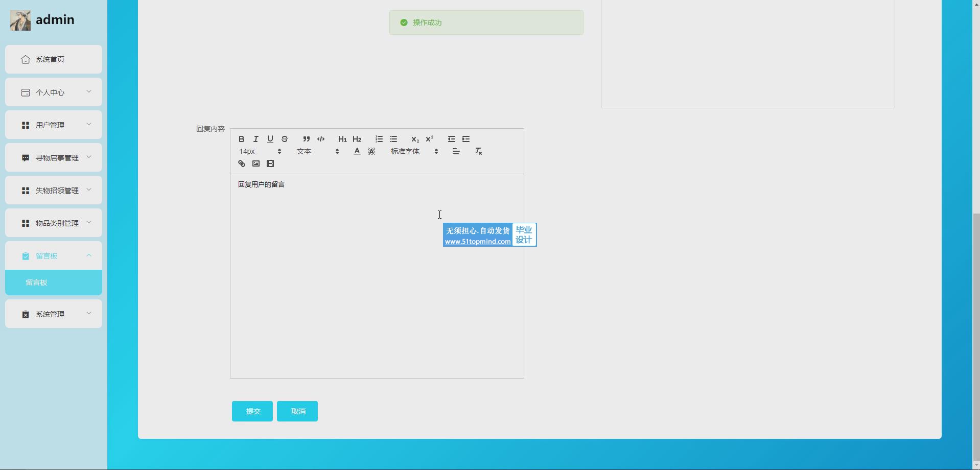The image size is (980, 470).
Task: Expand 用户管理 sidebar menu
Action: pos(54,125)
